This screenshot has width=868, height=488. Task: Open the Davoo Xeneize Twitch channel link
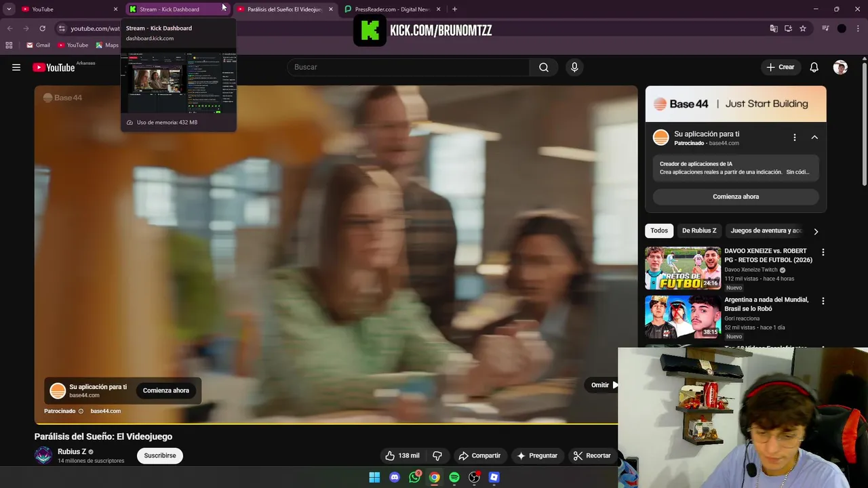(x=751, y=270)
